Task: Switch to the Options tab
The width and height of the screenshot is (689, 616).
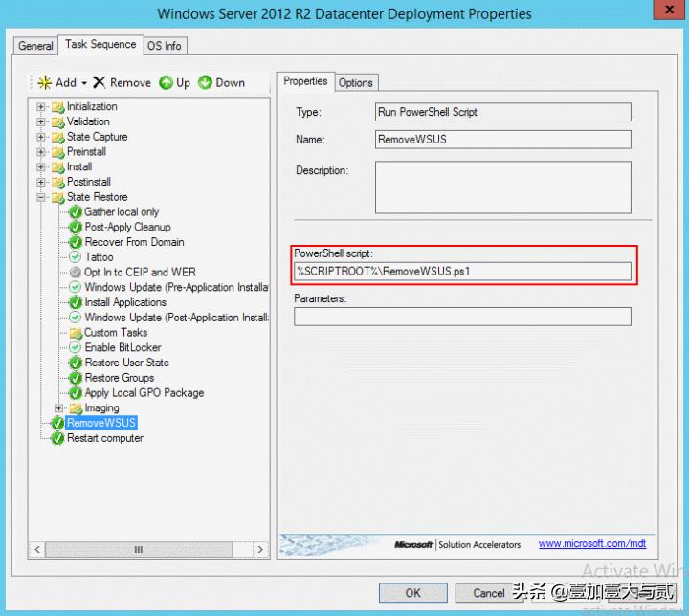Action: [x=355, y=82]
